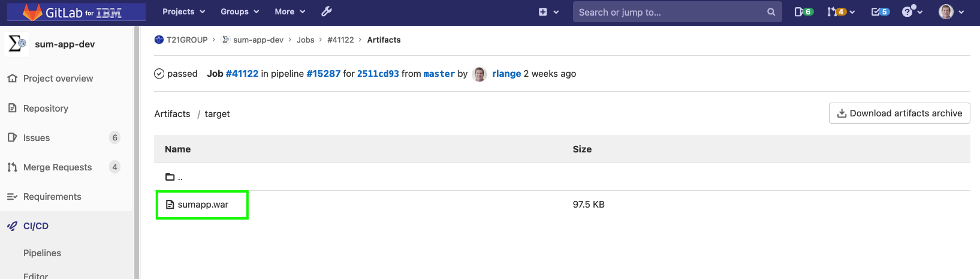Open the issues counter icon showing 6
This screenshot has width=980, height=279.
tap(804, 12)
